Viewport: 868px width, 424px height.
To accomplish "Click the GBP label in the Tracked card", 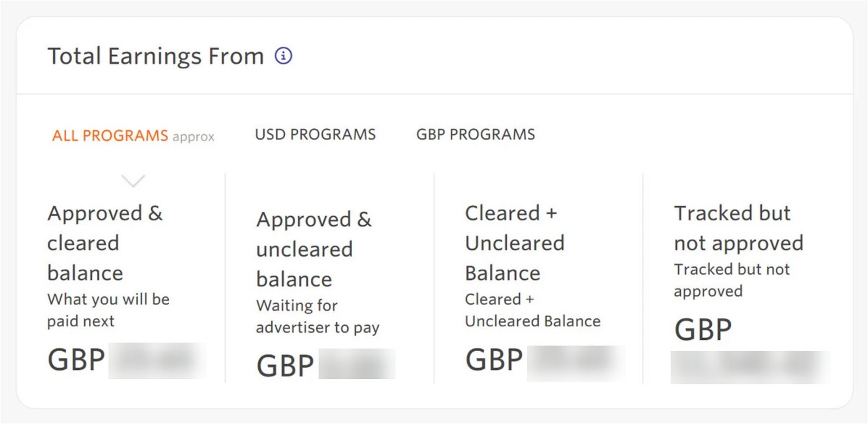I will click(x=703, y=330).
